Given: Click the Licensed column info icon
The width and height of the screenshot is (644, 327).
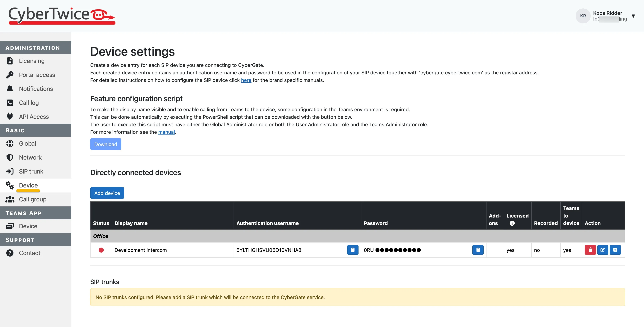Looking at the screenshot, I should [x=512, y=223].
